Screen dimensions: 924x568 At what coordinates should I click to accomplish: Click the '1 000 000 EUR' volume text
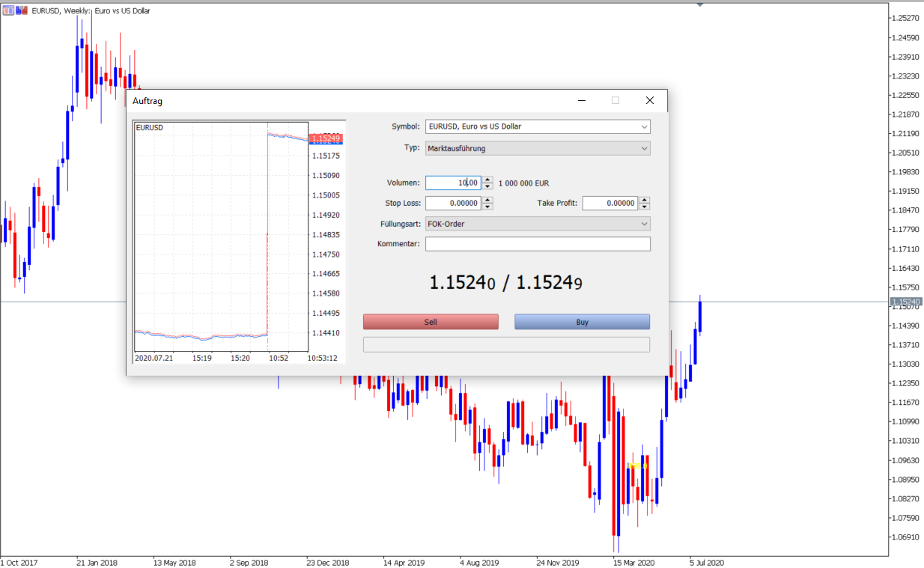(523, 183)
